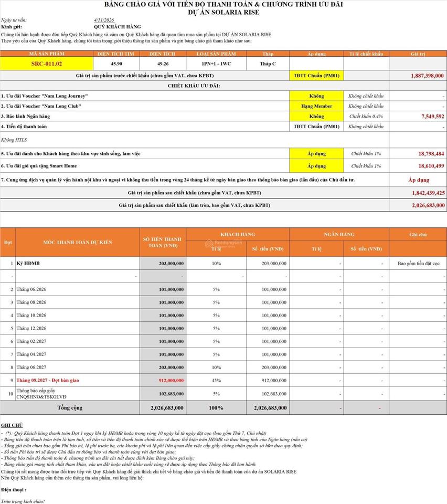
Task: Select the "NGÂN HÀNG" header cell
Action: (x=339, y=234)
